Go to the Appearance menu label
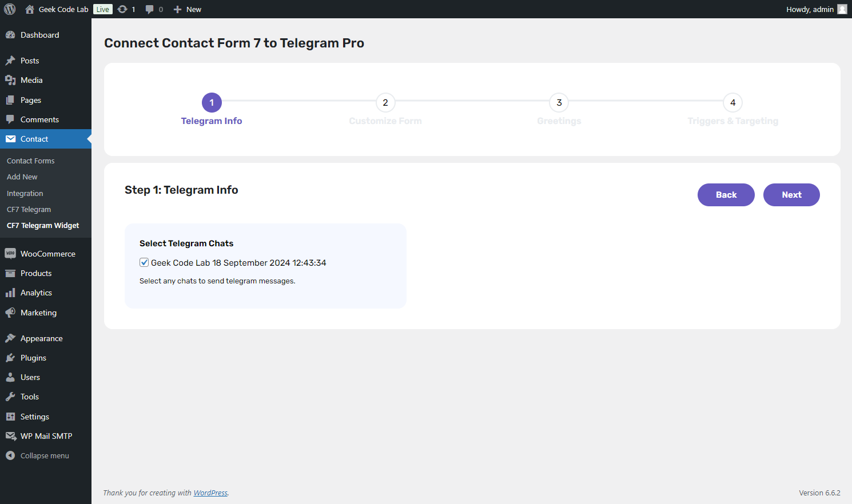This screenshot has height=504, width=852. (42, 338)
